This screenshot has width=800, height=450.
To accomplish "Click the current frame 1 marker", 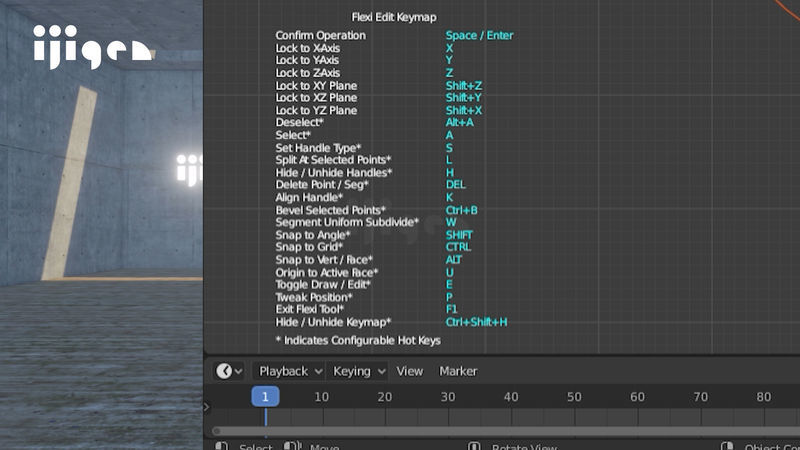I will click(265, 396).
